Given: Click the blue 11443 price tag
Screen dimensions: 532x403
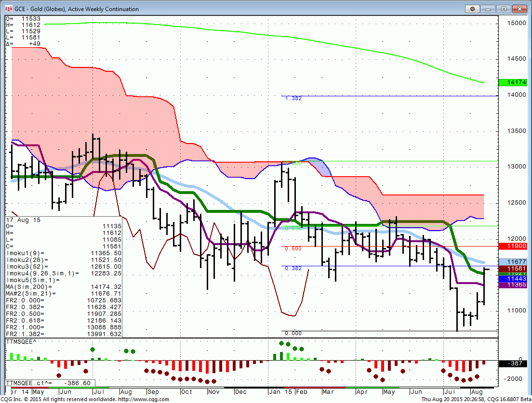Looking at the screenshot, I should [x=513, y=279].
